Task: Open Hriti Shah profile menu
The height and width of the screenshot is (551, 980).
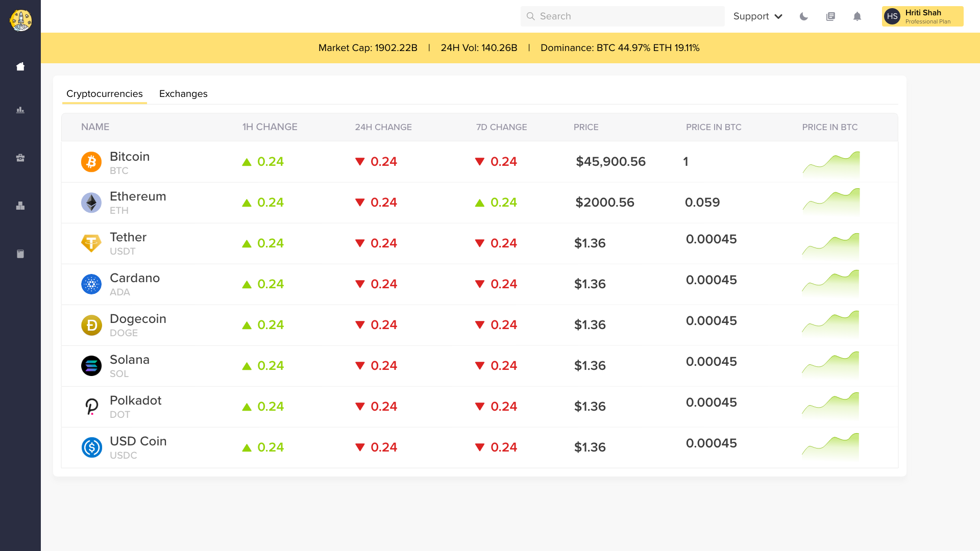Action: tap(922, 16)
